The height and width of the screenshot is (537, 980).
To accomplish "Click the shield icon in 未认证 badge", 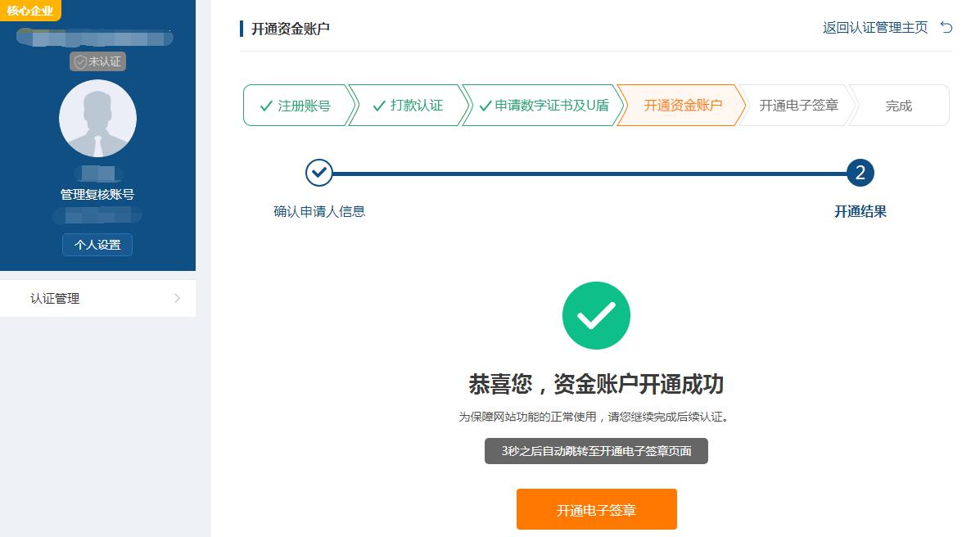I will click(x=80, y=61).
